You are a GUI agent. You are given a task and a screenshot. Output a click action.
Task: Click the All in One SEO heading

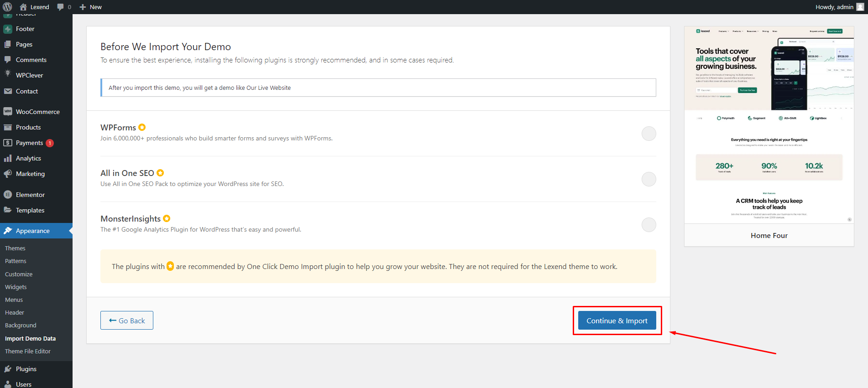coord(127,173)
